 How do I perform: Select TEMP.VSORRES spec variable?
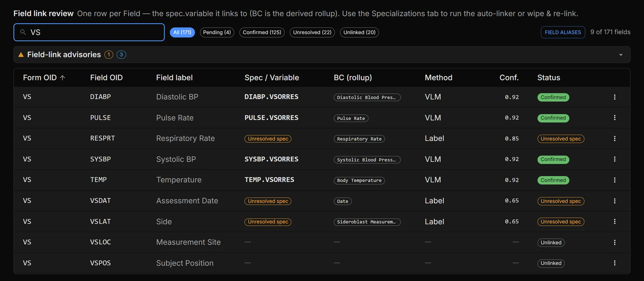click(269, 180)
